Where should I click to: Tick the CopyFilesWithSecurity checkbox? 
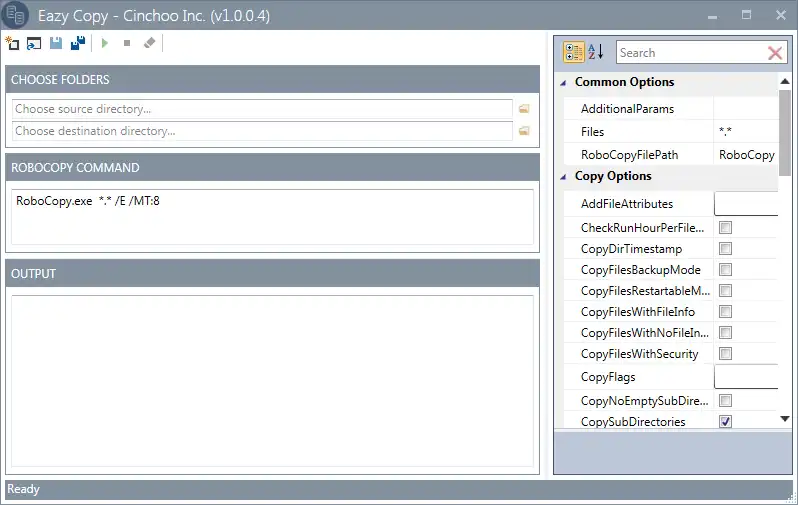(725, 353)
